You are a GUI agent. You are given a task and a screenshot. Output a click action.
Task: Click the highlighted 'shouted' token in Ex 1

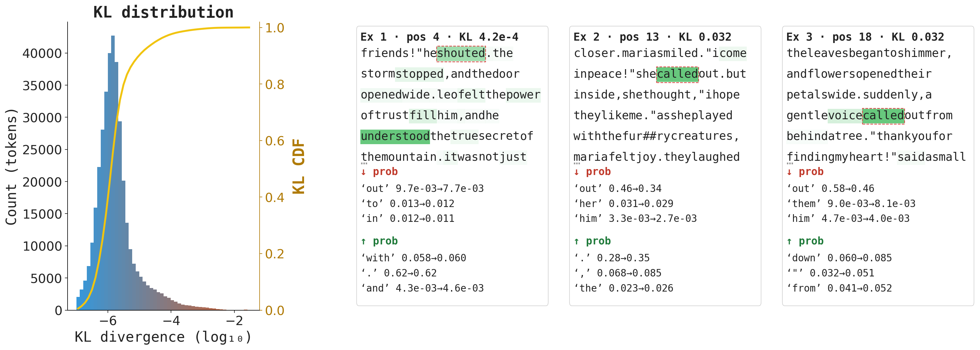[461, 53]
